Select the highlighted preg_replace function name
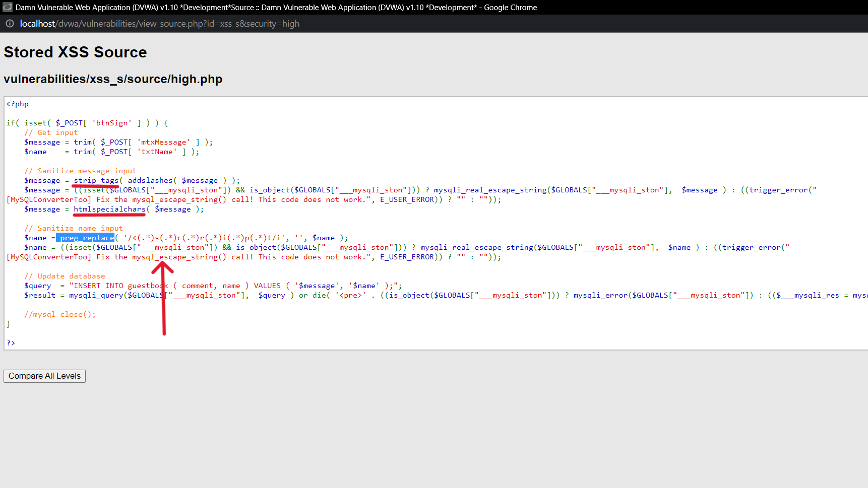This screenshot has width=868, height=488. coord(86,237)
